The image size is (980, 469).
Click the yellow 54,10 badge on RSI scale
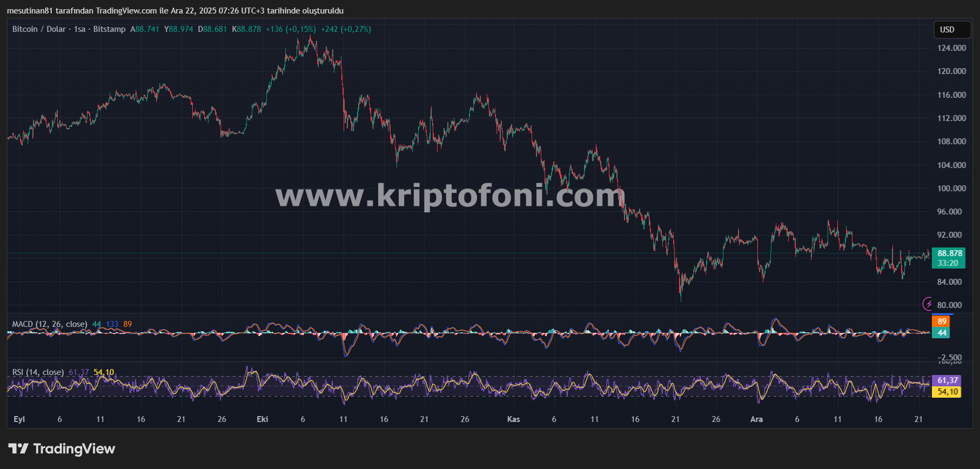pyautogui.click(x=947, y=392)
